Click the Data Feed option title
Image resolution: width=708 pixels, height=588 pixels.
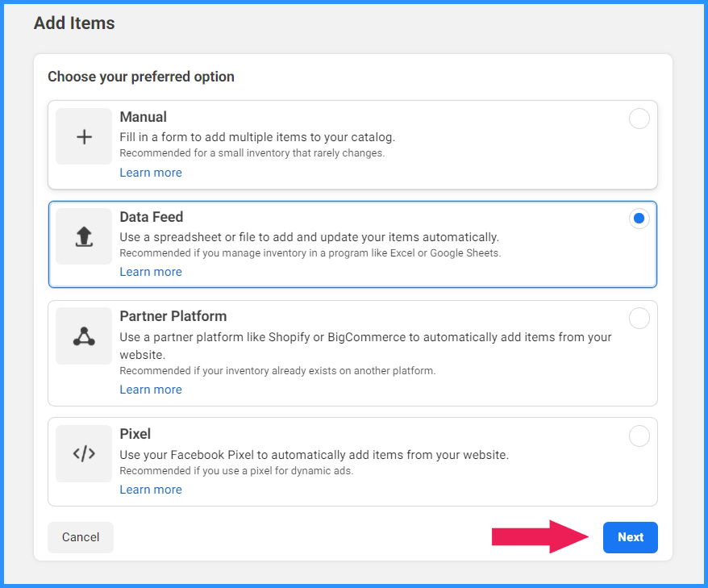tap(152, 217)
